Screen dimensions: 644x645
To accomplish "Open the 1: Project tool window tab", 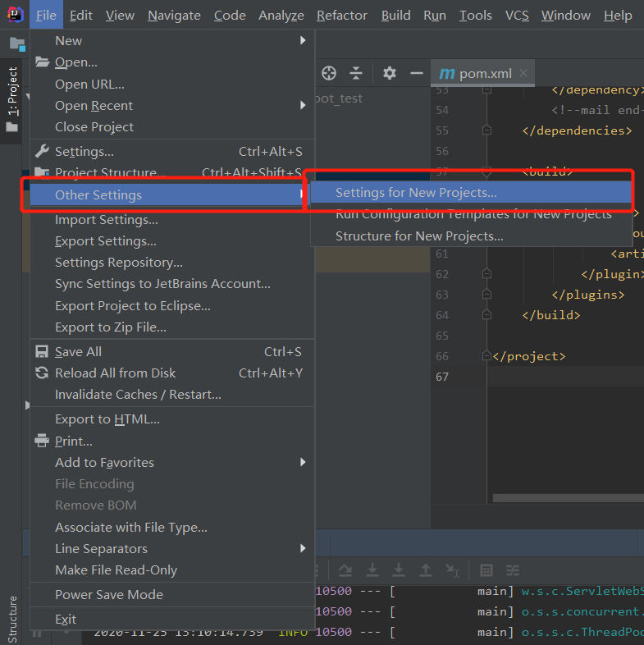I will (x=12, y=100).
